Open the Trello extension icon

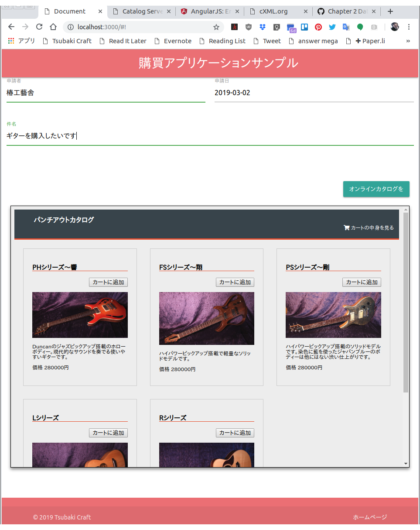tap(304, 27)
